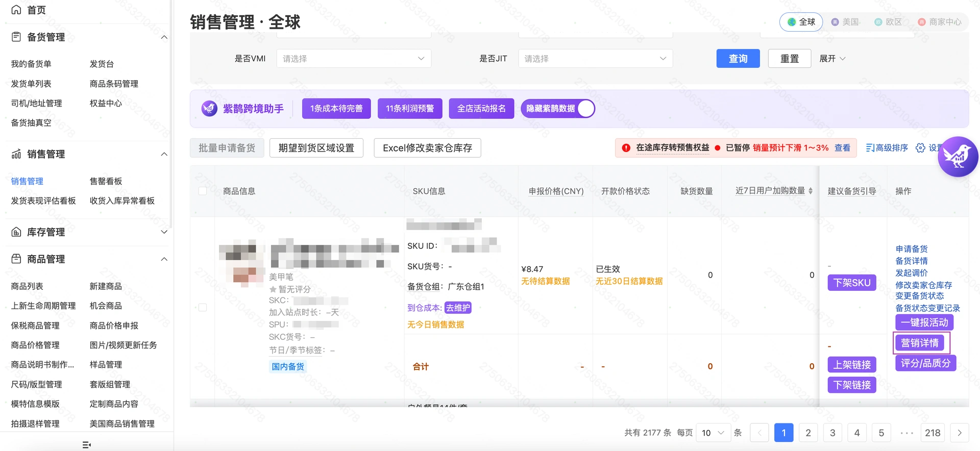Click 申请备货 link
The width and height of the screenshot is (980, 451).
click(912, 249)
